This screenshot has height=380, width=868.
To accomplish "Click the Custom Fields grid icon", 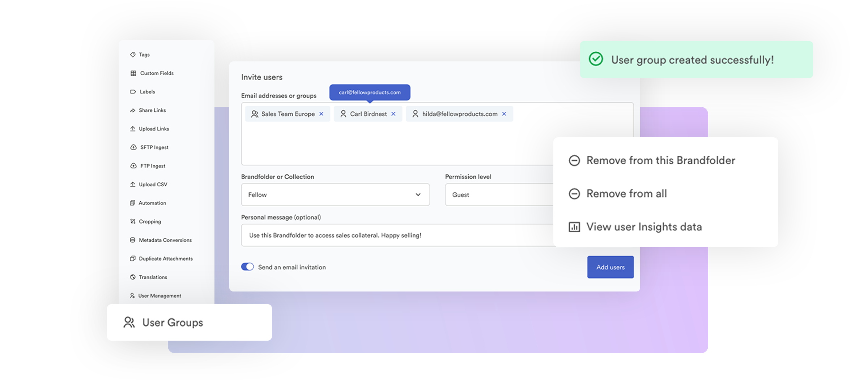I will [133, 73].
